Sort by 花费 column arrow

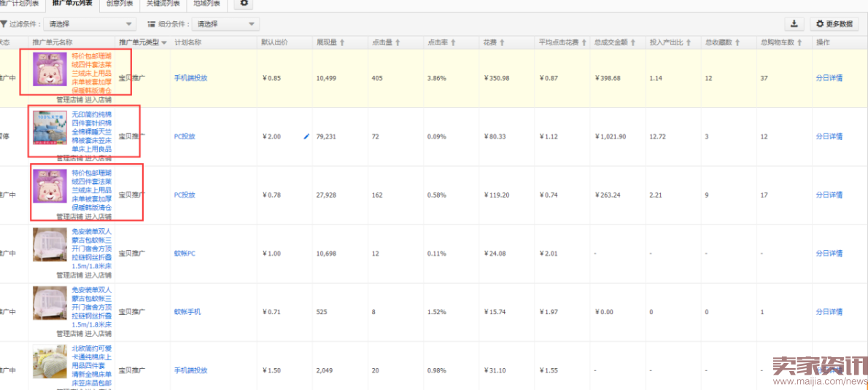(502, 42)
